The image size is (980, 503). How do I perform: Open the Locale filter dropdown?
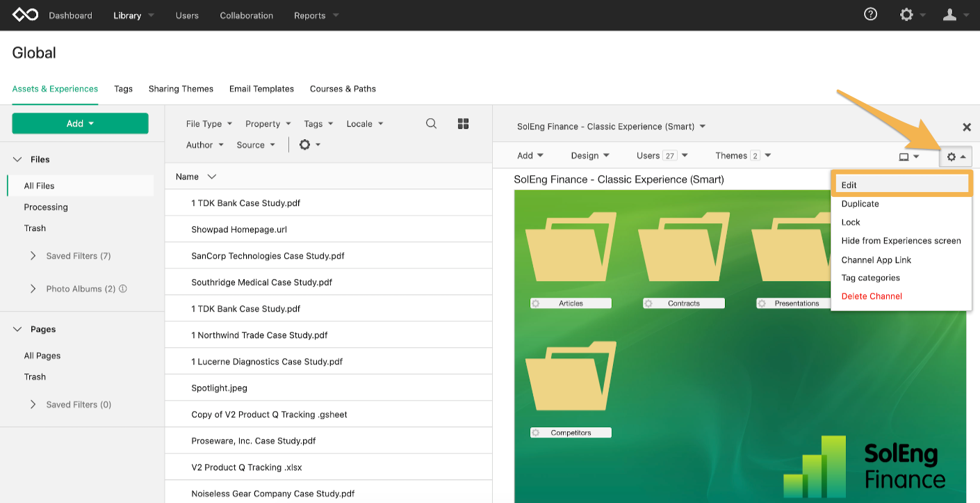(365, 124)
